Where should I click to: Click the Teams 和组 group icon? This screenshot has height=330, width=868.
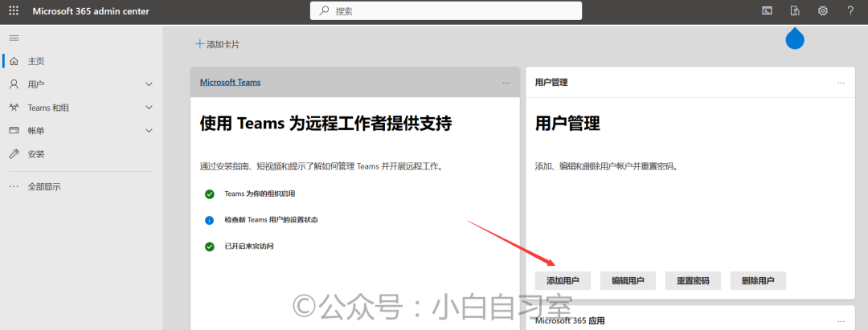pos(14,108)
